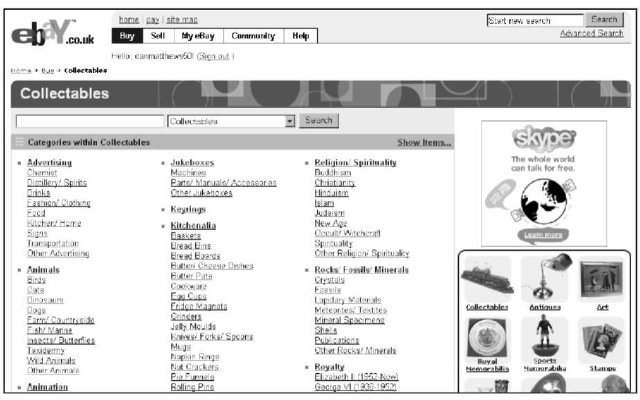Click the Skype logo in the advert

544,138
